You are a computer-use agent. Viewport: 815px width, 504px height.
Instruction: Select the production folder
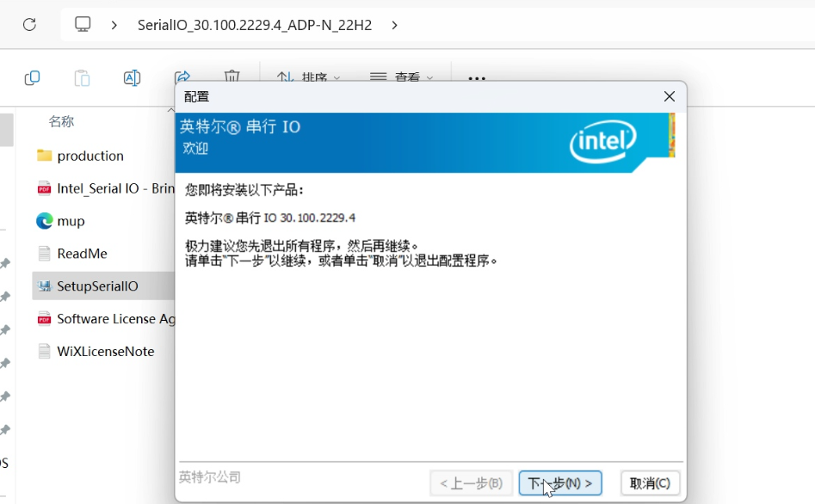coord(90,156)
